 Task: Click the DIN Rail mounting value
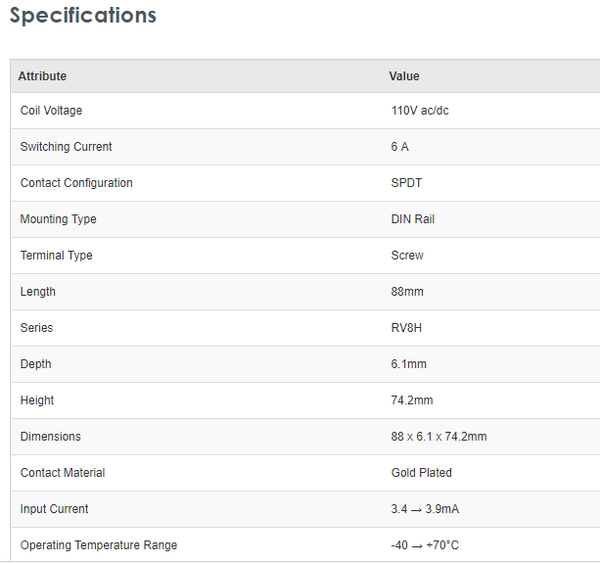[413, 219]
